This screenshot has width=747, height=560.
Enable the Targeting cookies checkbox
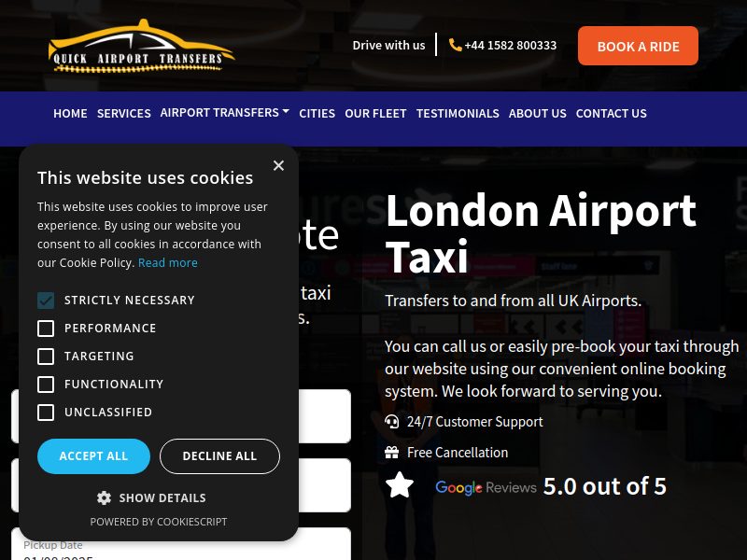coord(46,357)
